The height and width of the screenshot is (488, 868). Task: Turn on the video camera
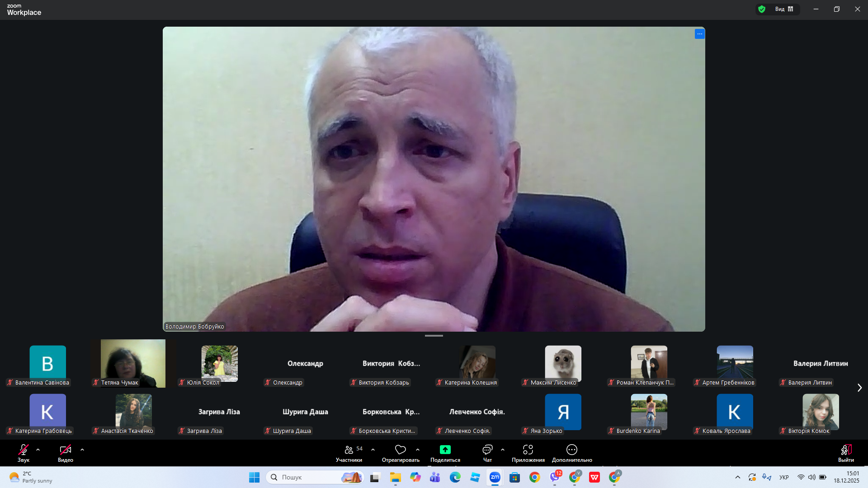[x=65, y=450]
